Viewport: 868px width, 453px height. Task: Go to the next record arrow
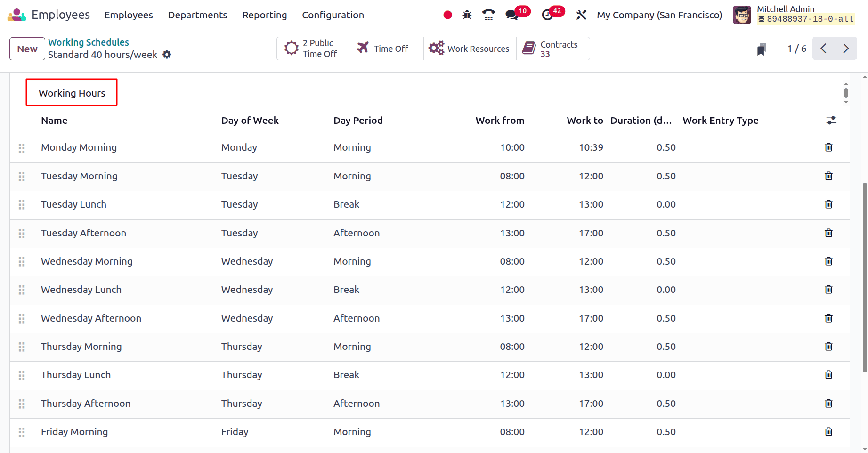(846, 49)
